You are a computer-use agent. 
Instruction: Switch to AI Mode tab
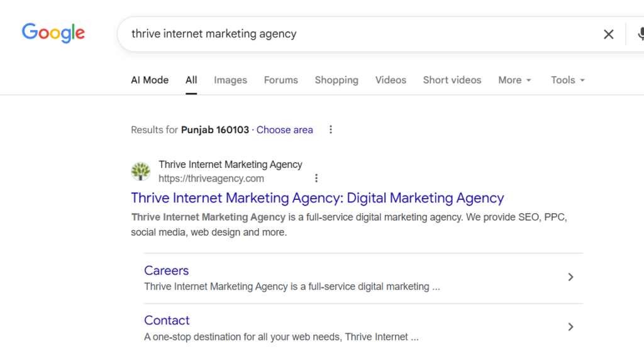pos(150,80)
